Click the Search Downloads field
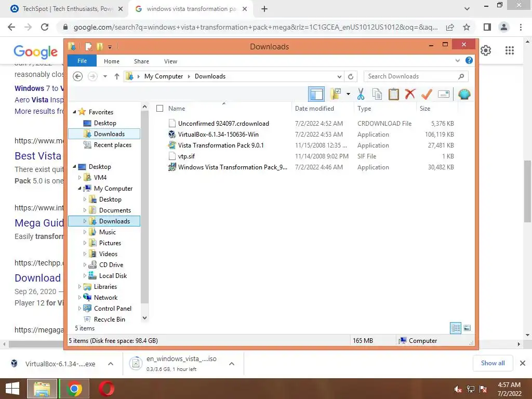The width and height of the screenshot is (532, 399). coord(416,76)
